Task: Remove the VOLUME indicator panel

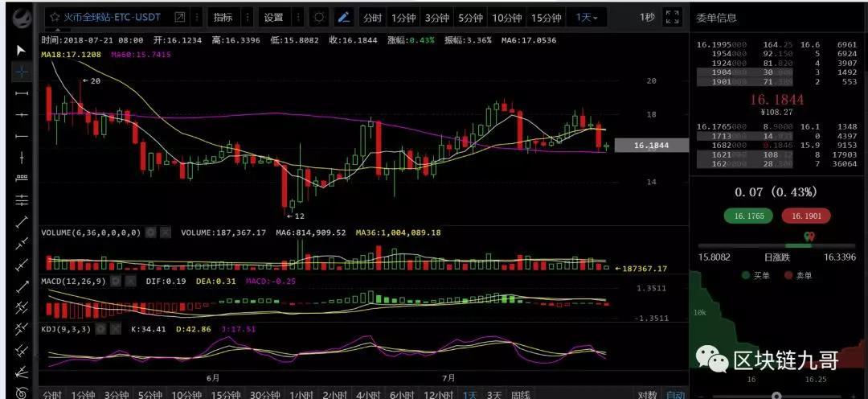Action: pyautogui.click(x=166, y=232)
